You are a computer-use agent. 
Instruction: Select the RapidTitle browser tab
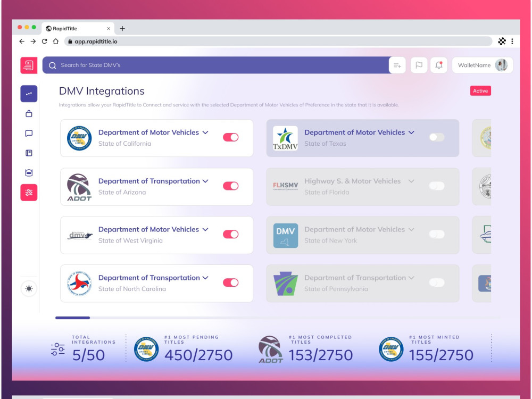point(78,29)
